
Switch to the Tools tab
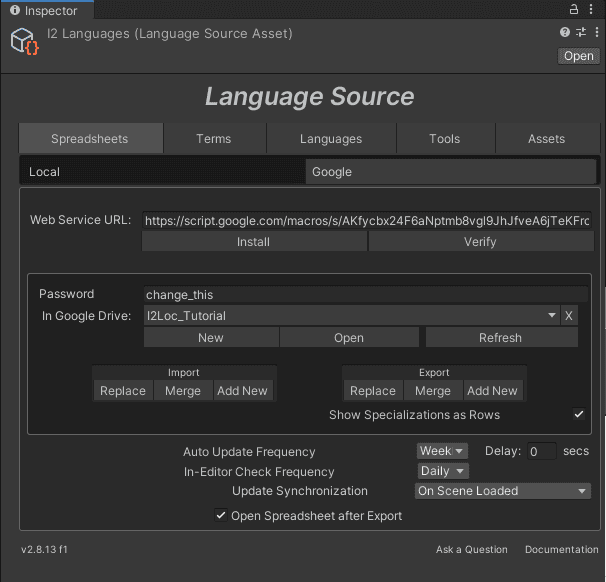(x=445, y=138)
